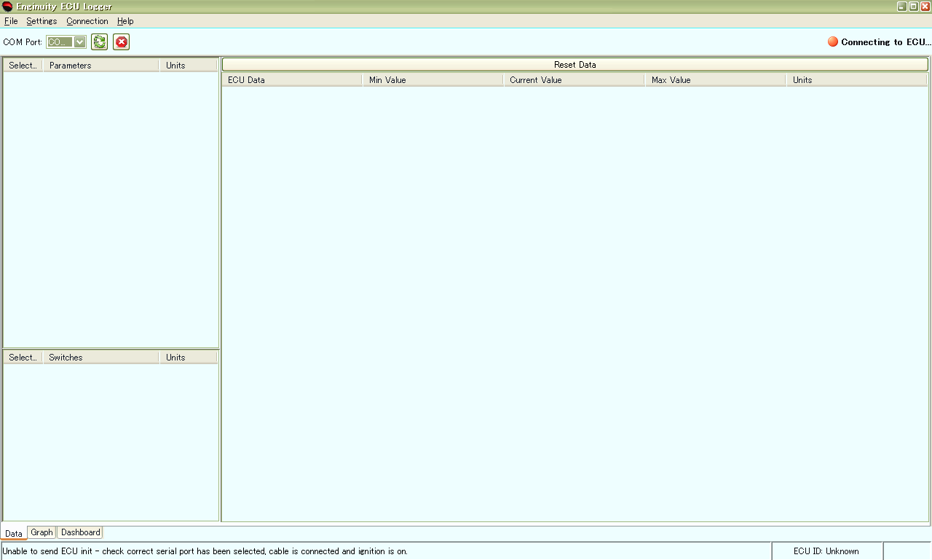
Task: Open the Connection menu
Action: (87, 21)
